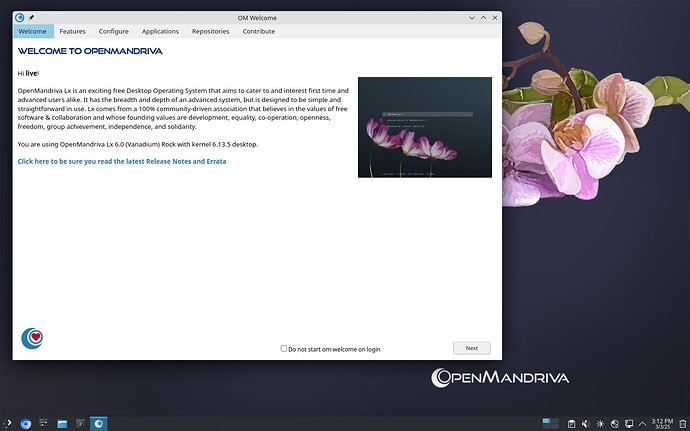
Task: Go to the Applications tab
Action: 160,31
